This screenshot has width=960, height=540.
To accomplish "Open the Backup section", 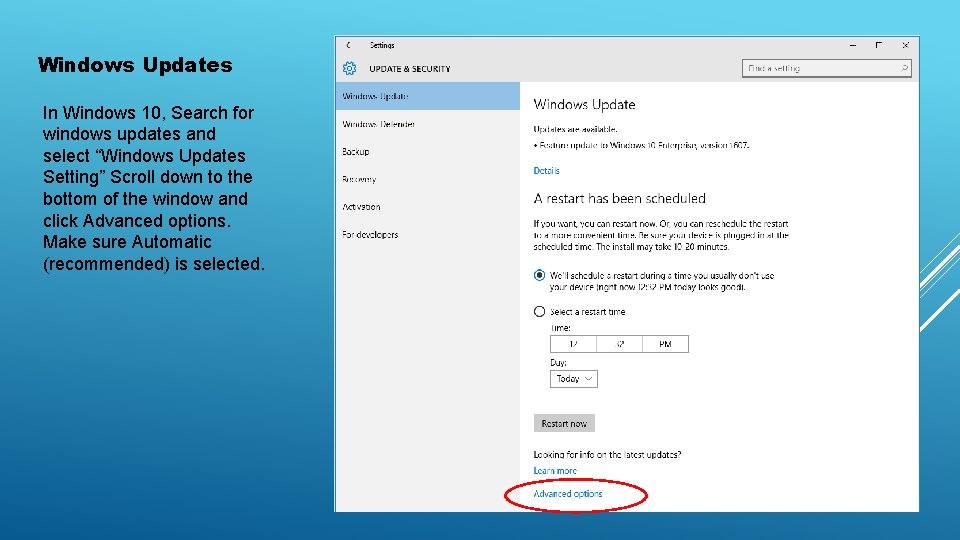I will [x=427, y=152].
